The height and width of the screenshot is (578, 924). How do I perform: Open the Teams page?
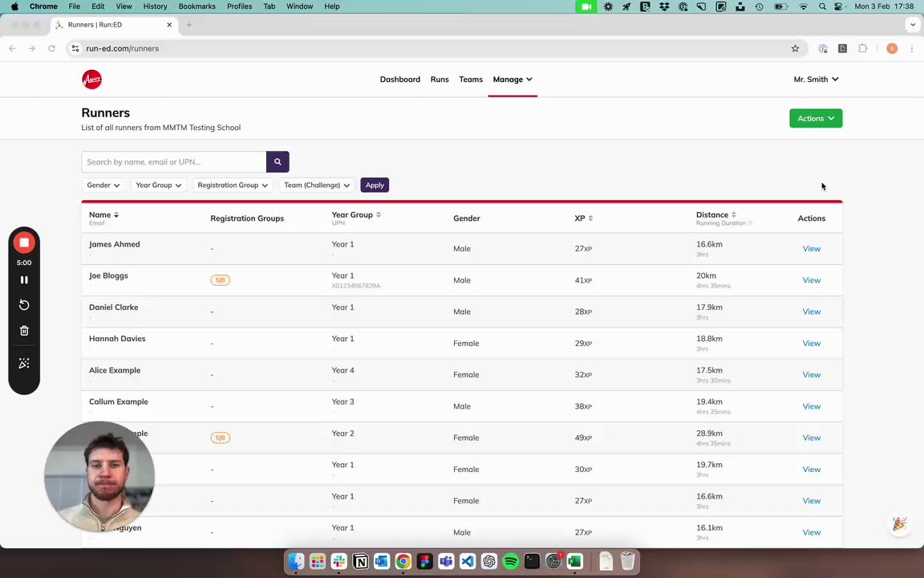tap(471, 79)
